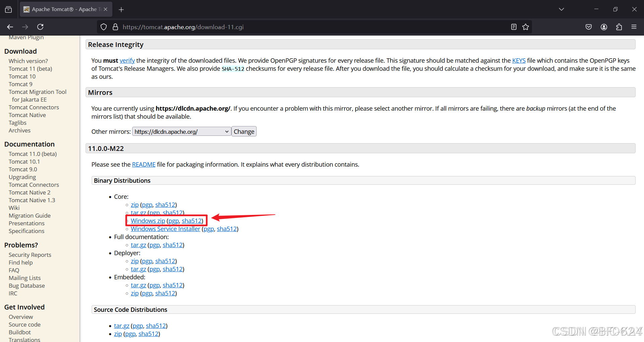644x342 pixels.
Task: Open the Upgrading documentation link
Action: click(x=22, y=177)
